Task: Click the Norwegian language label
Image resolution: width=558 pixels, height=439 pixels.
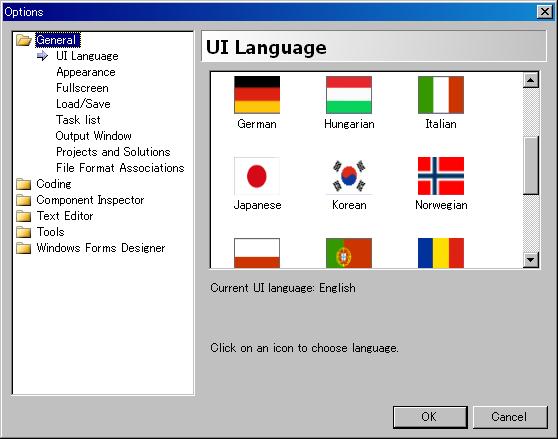Action: (441, 205)
